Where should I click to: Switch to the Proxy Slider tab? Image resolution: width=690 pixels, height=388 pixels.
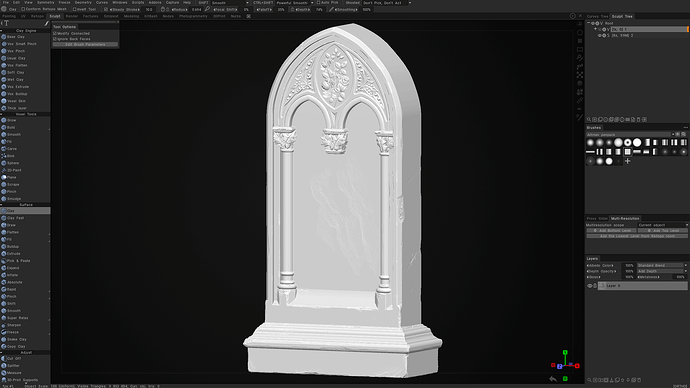(597, 218)
